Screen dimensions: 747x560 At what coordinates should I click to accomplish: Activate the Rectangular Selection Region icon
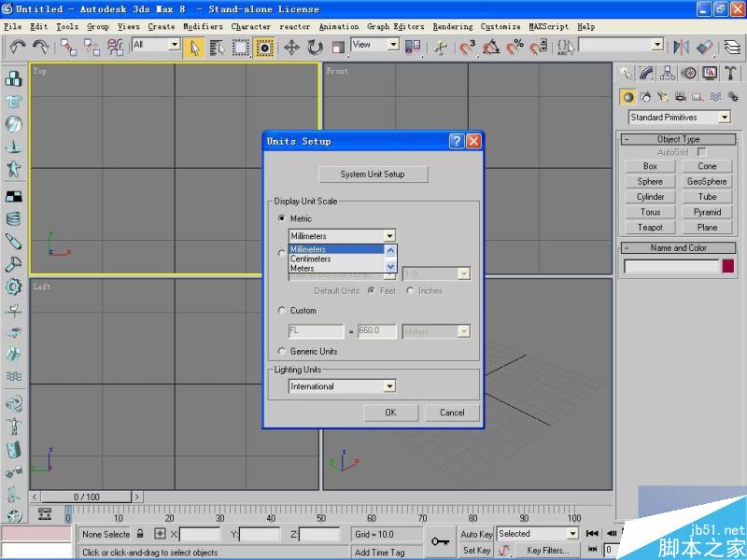[241, 47]
